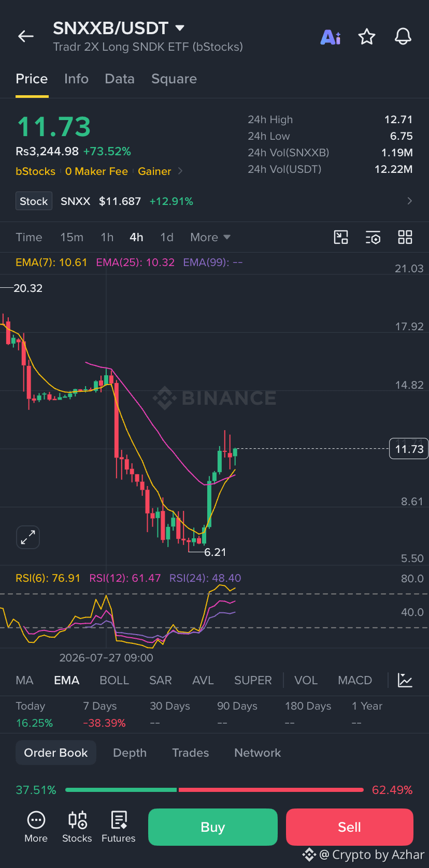Open the bStocks tag link
The height and width of the screenshot is (868, 429).
click(35, 171)
